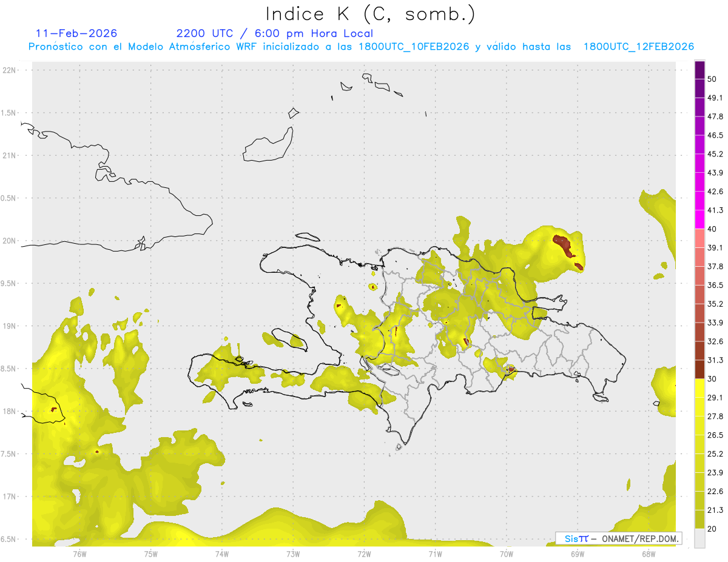728x562 pixels.
Task: Click the bright yellow swatch between 29.1 and 30
Action: 699,388
